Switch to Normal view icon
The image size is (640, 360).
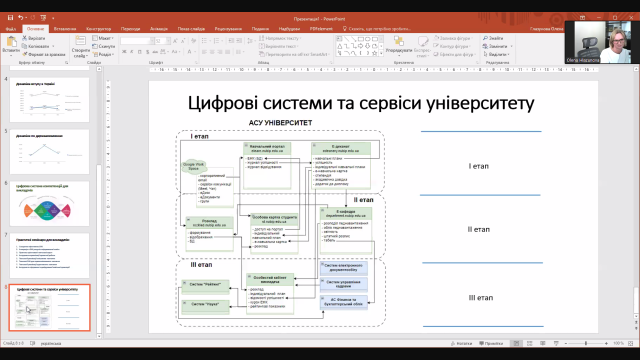pyautogui.click(x=516, y=344)
